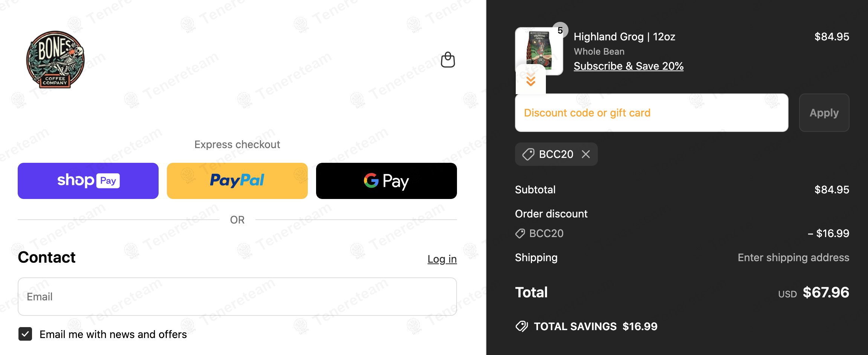Screen dimensions: 868x355
Task: Click the item quantity badge showing 5
Action: click(x=560, y=30)
